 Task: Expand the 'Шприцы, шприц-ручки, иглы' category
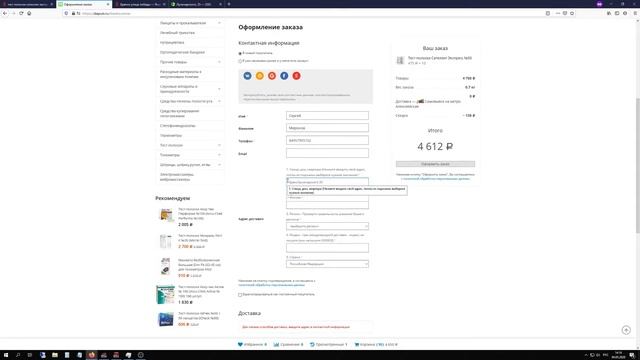coord(219,165)
